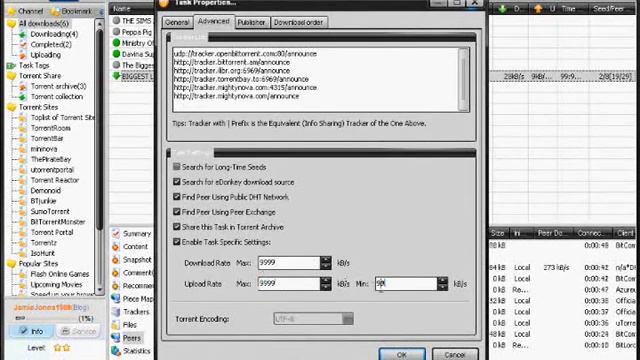
Task: Click the tracker list vertical scrollbar
Action: click(x=463, y=79)
